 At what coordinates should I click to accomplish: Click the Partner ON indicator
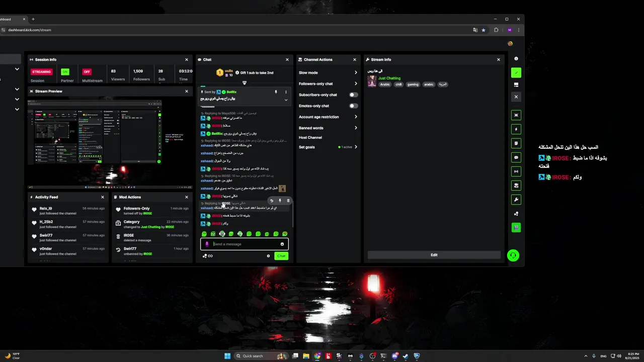65,72
